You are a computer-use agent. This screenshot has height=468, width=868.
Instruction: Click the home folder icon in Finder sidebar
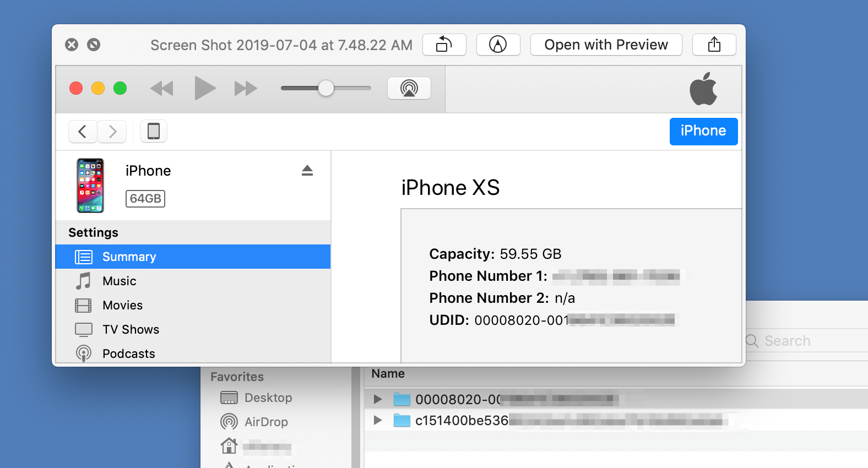pyautogui.click(x=229, y=445)
